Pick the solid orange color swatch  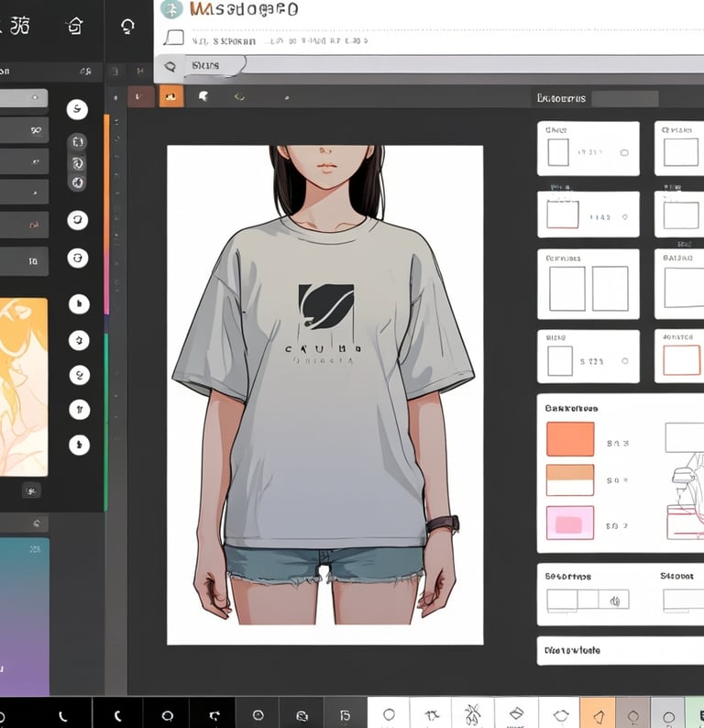pos(570,439)
